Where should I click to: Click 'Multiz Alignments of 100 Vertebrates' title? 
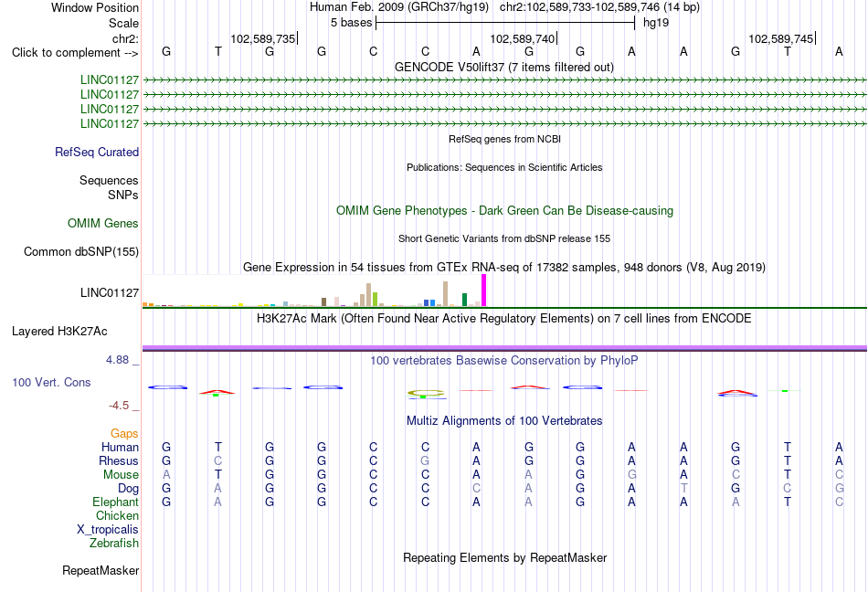504,421
